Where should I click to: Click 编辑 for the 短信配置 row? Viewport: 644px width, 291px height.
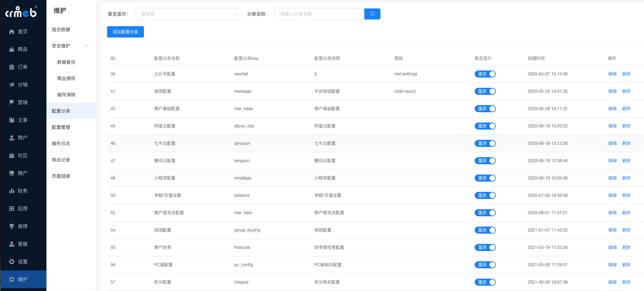[x=612, y=91]
